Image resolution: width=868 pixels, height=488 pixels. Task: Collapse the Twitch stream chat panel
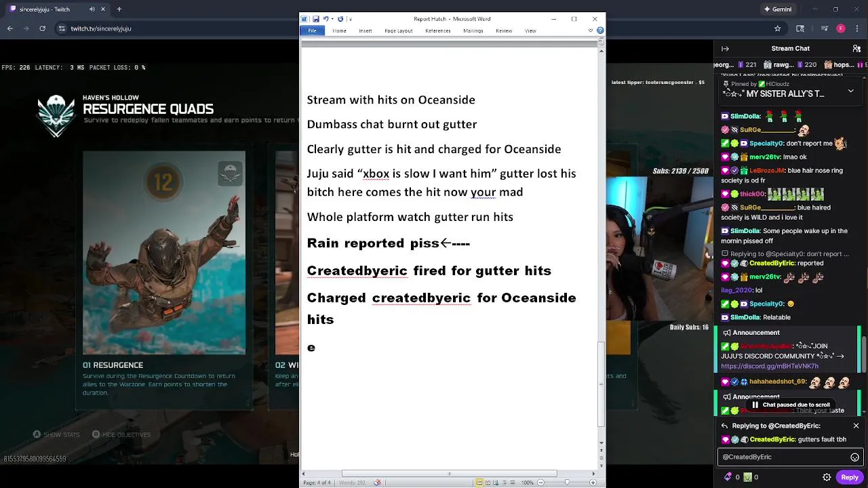click(x=725, y=49)
